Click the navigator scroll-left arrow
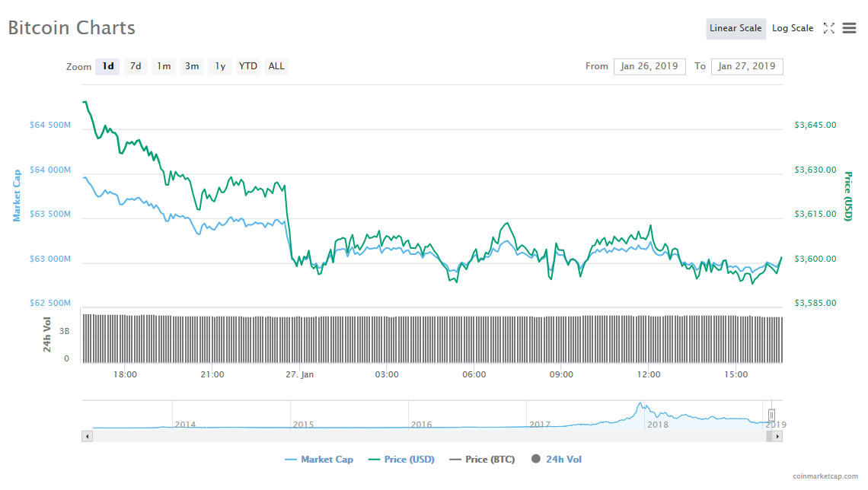Viewport: 868px width, 490px height. pos(87,436)
